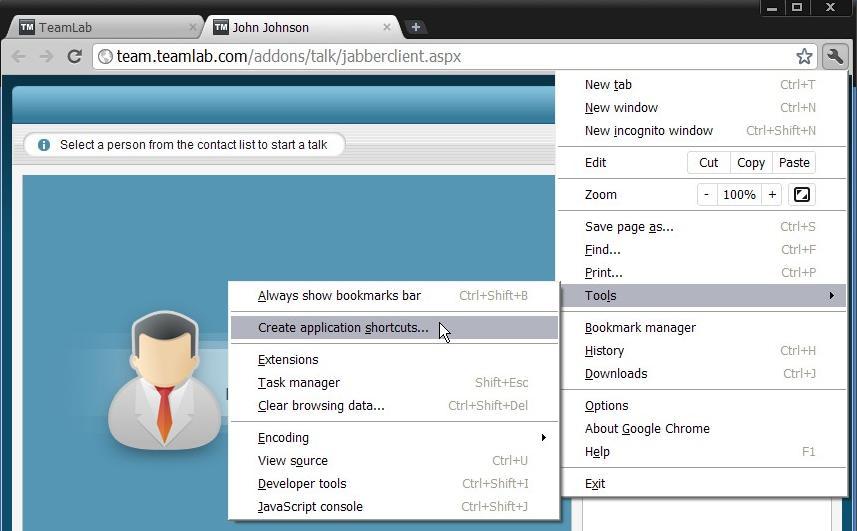Select Clear browsing data...
857x531 pixels.
coord(394,405)
